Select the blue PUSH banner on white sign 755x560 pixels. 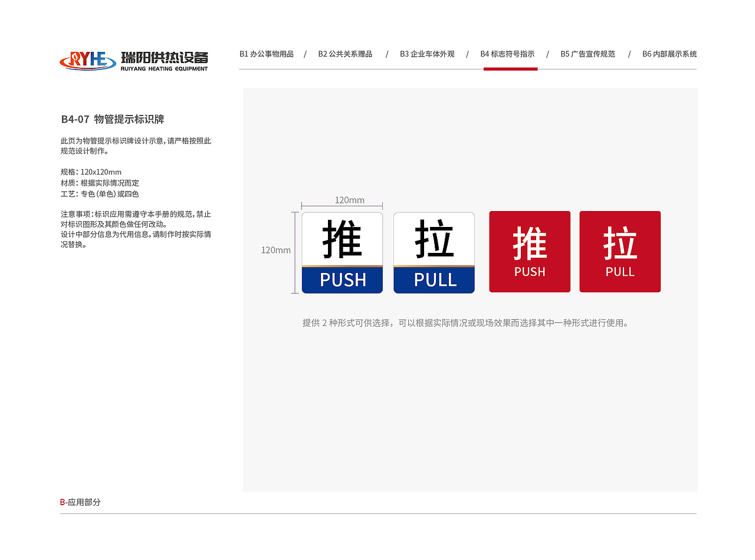click(x=343, y=281)
